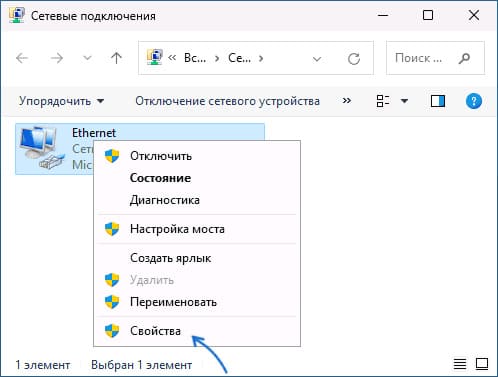Screen dimensions: 498x377
Task: Refresh the Network Connections window
Action: tap(354, 59)
